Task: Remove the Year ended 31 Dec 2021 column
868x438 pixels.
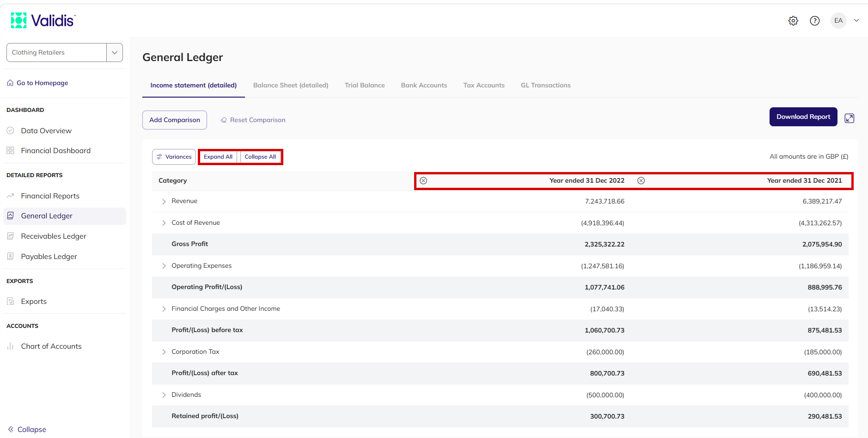Action: [641, 181]
